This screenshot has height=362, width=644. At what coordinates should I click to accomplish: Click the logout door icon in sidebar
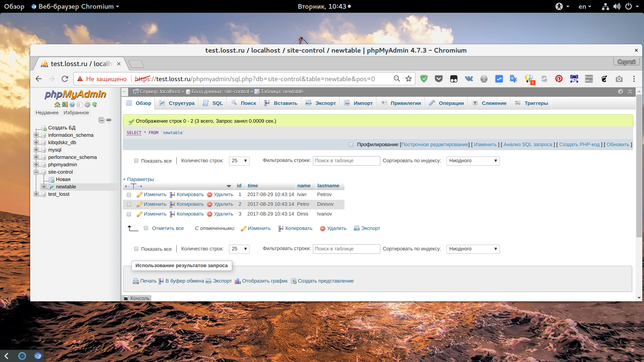[x=65, y=105]
